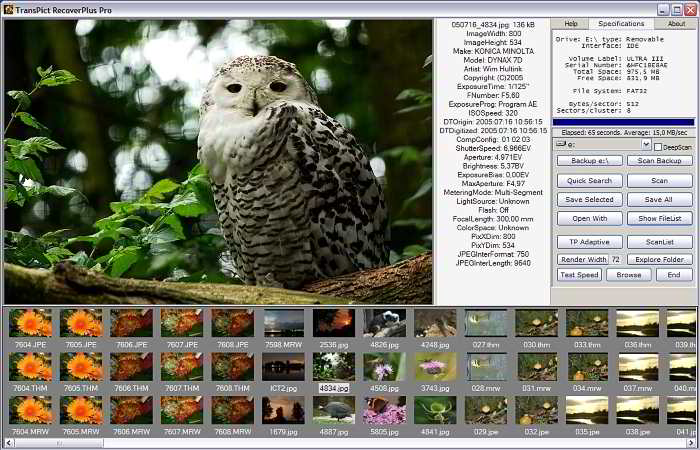700x450 pixels.
Task: Switch to the Help tab
Action: (x=570, y=24)
